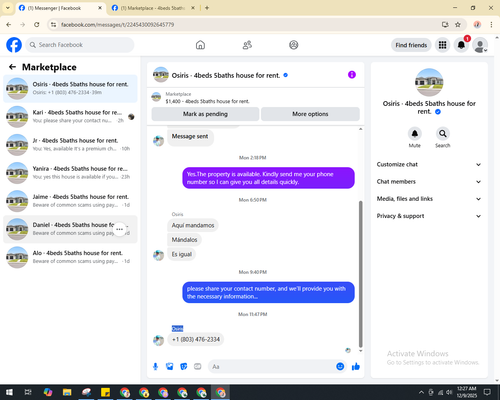Open taskbar clock showing 12:27 AM
The image size is (500, 400).
pyautogui.click(x=467, y=392)
